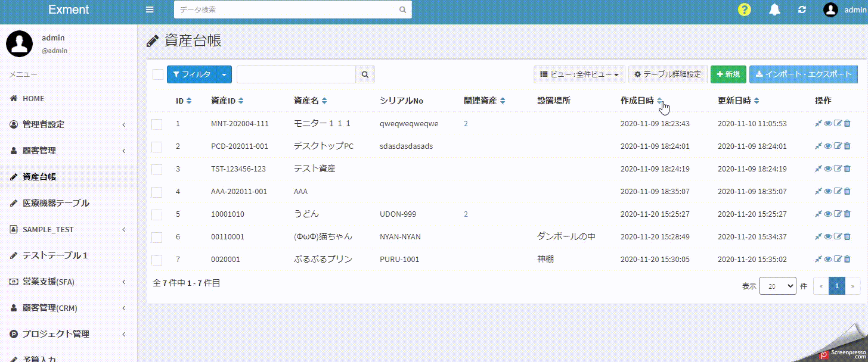Check row 6 猫ちゃん checkbox
This screenshot has height=362, width=868.
click(157, 238)
